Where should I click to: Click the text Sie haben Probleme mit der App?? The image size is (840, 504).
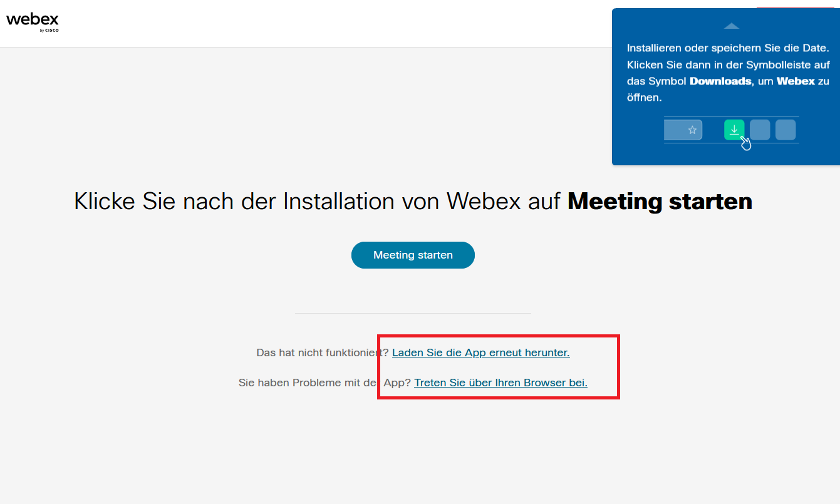[324, 383]
